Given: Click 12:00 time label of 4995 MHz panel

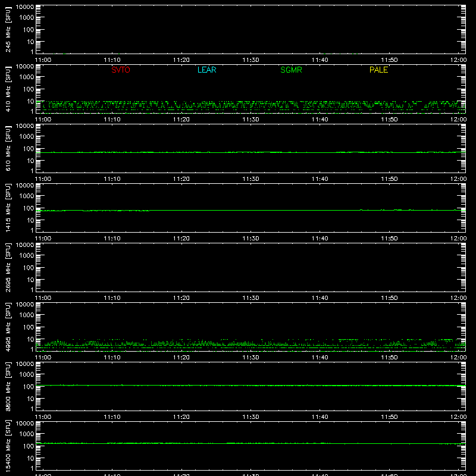Looking at the screenshot, I should pos(458,358).
